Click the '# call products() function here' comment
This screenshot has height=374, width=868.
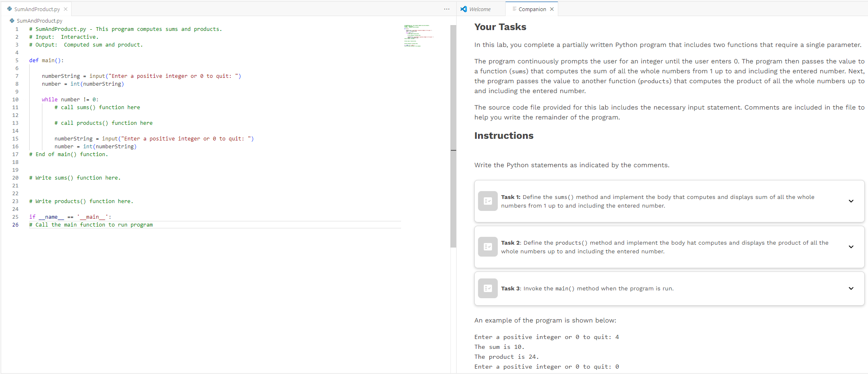[104, 123]
